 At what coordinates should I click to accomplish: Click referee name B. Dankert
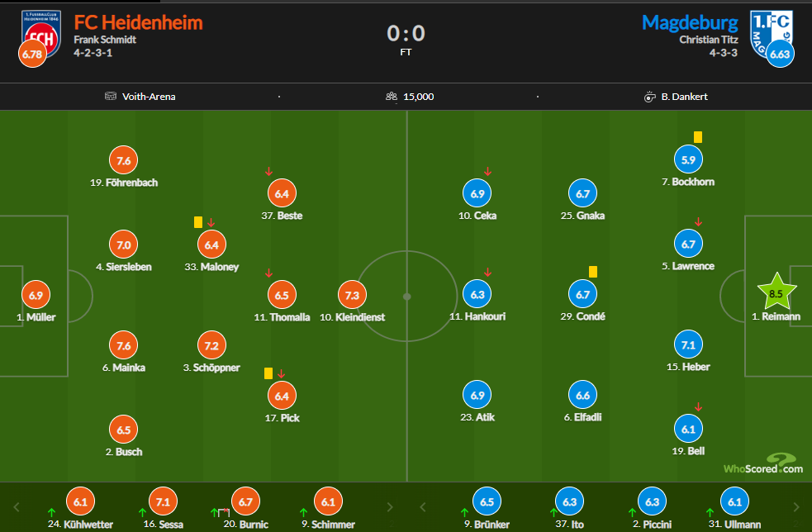pos(684,97)
